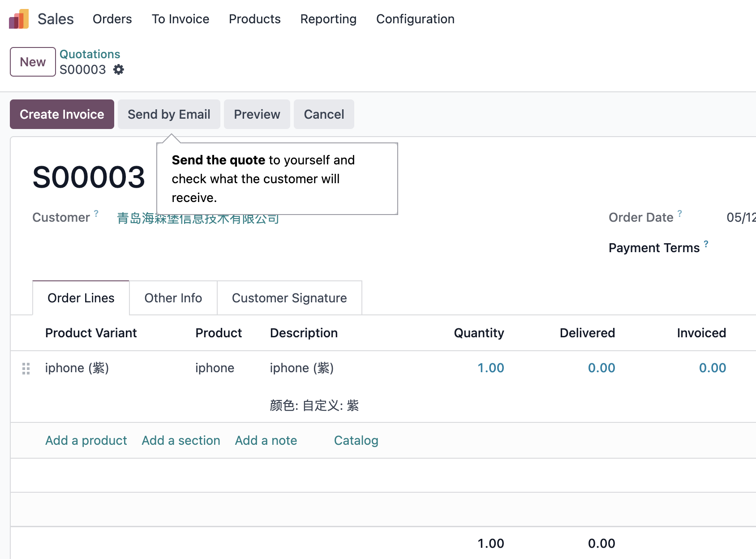
Task: Open the Sales app home icon
Action: coord(19,19)
